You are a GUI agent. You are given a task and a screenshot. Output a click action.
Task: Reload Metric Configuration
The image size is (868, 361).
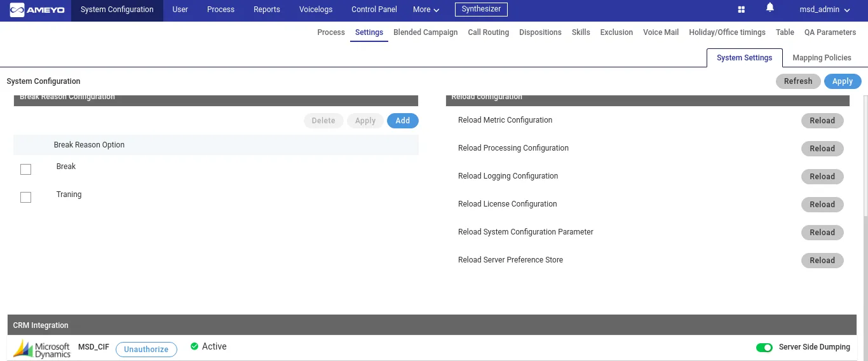click(822, 121)
